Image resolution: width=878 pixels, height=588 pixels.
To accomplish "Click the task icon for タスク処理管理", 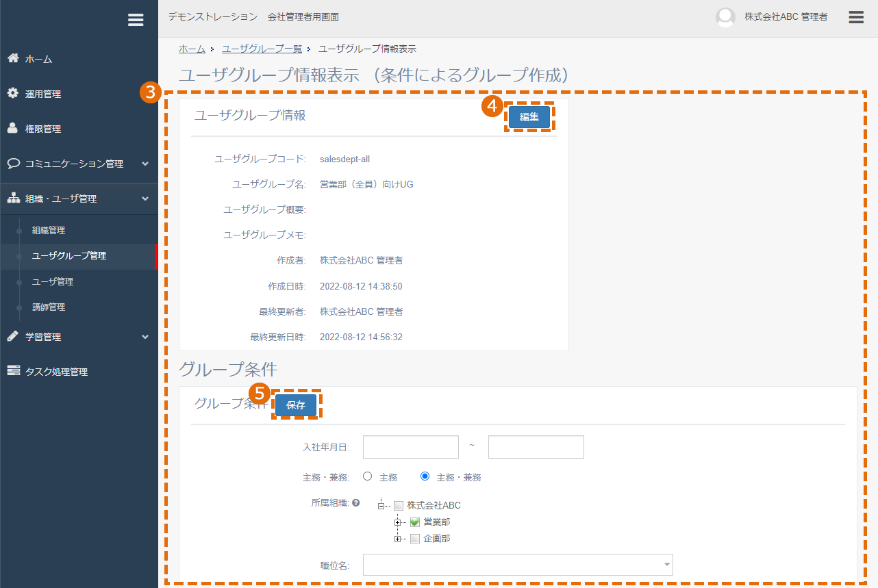I will 13,371.
